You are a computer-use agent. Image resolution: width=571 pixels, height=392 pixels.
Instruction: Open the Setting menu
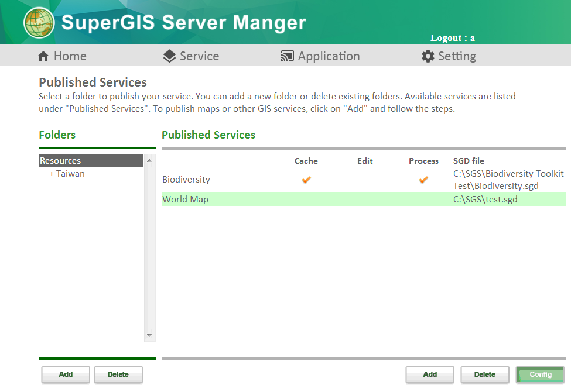point(449,56)
